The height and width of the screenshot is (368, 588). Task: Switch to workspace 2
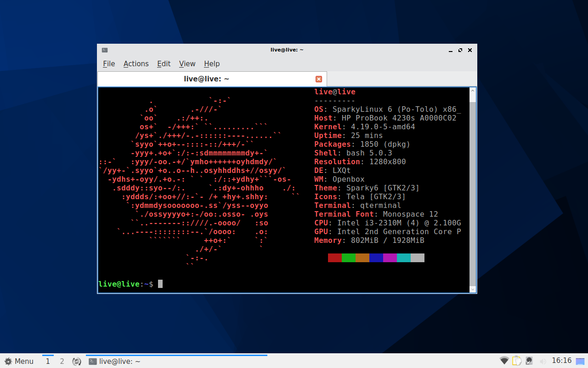pos(62,361)
